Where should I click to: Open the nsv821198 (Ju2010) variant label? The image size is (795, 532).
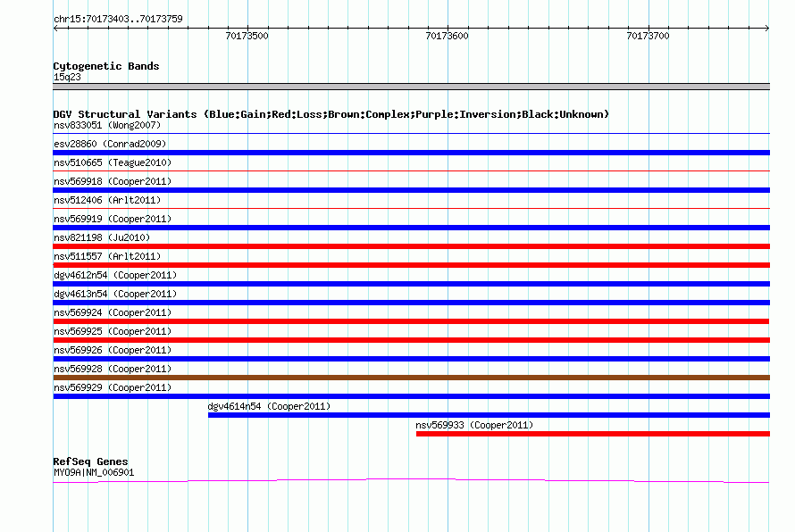[x=102, y=237]
